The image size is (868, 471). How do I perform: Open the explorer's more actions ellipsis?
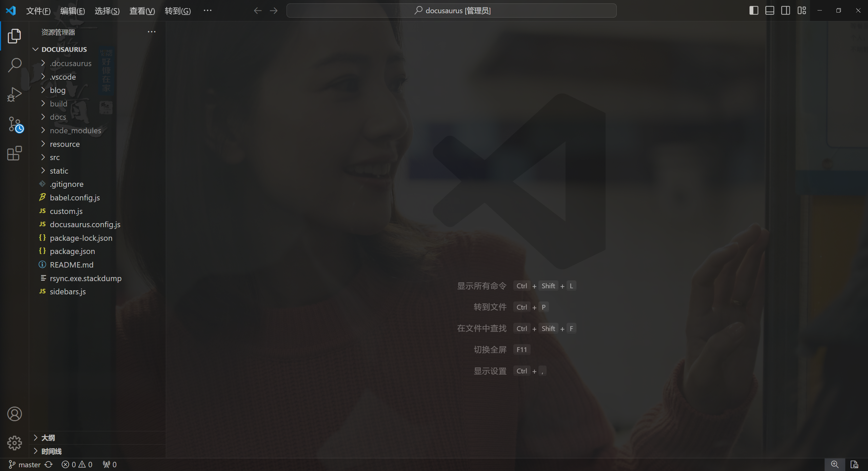coord(152,32)
